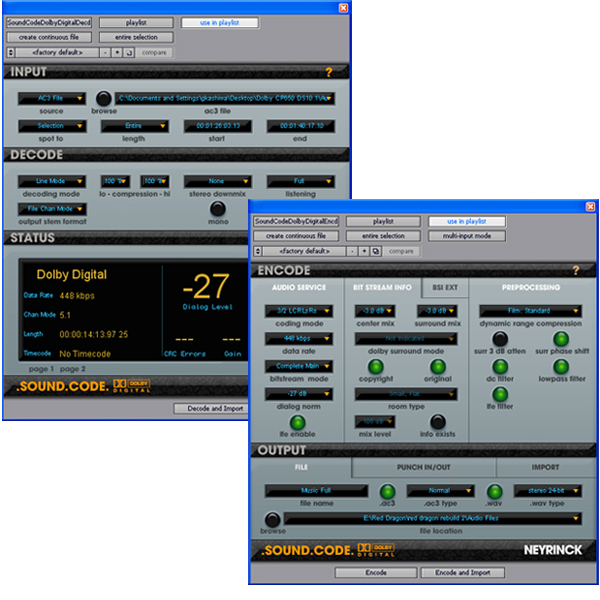Viewport: 600px width, 600px height.
Task: Click decoder preset copy settings icon
Action: (x=129, y=52)
